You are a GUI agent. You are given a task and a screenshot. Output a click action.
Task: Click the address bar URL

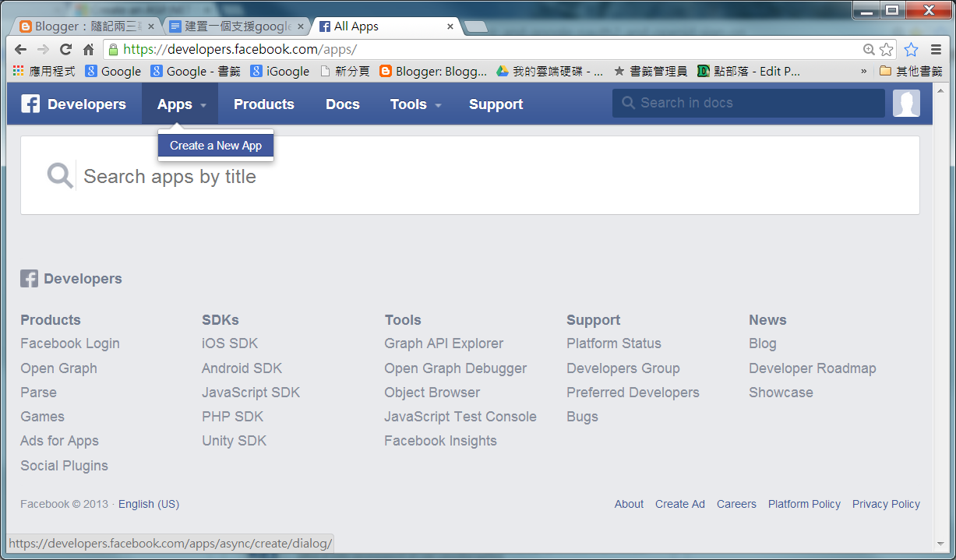click(x=240, y=49)
